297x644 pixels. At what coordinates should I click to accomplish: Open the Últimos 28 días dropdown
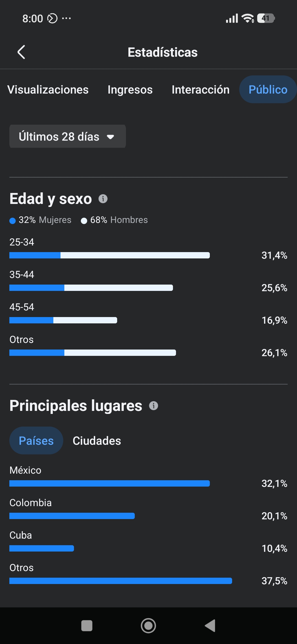click(67, 137)
